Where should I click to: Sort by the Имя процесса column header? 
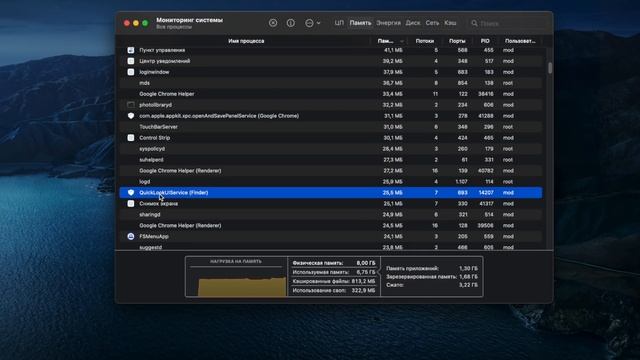tap(246, 41)
